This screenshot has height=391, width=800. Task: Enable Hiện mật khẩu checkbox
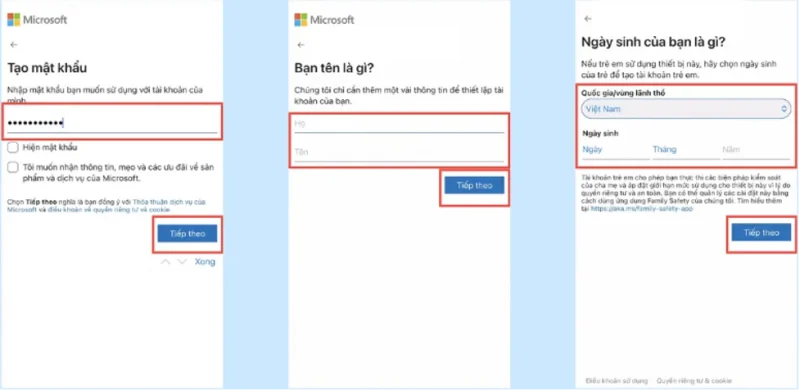[13, 148]
